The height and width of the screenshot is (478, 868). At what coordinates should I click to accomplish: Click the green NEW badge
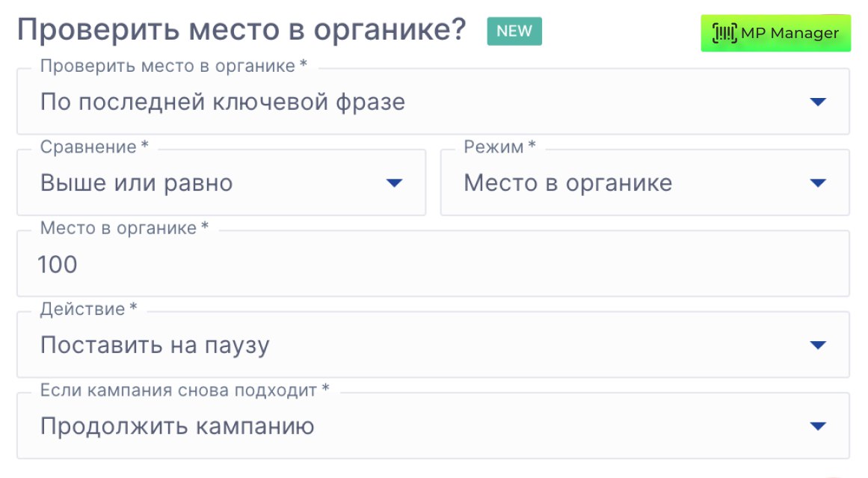pyautogui.click(x=514, y=31)
